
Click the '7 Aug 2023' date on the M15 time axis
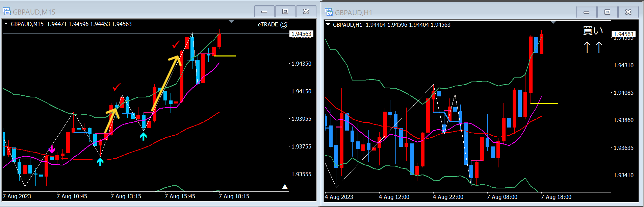pyautogui.click(x=17, y=196)
